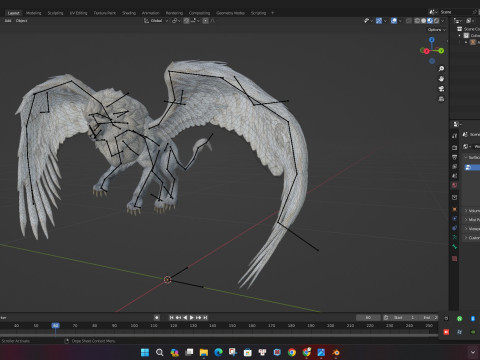The width and height of the screenshot is (480, 360).
Task: Toggle perspective/orthographic grid icon
Action: pyautogui.click(x=441, y=99)
